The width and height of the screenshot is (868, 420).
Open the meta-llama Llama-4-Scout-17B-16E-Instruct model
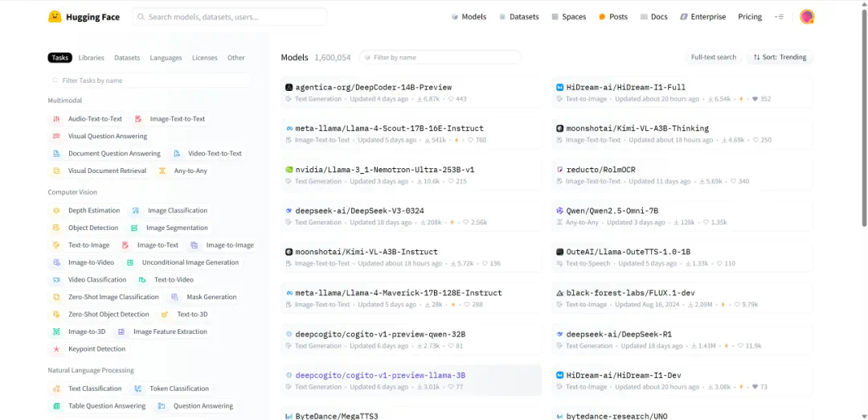(389, 128)
